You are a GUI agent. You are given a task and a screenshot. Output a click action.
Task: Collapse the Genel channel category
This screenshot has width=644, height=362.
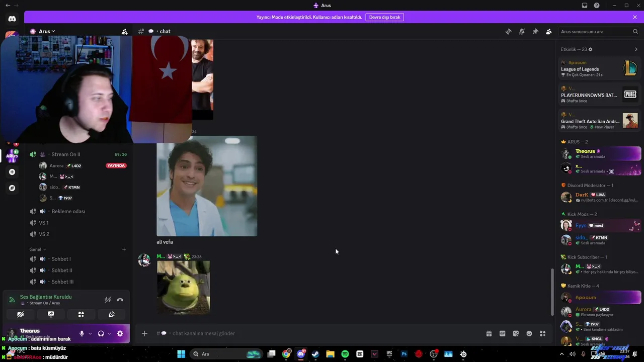pyautogui.click(x=38, y=249)
